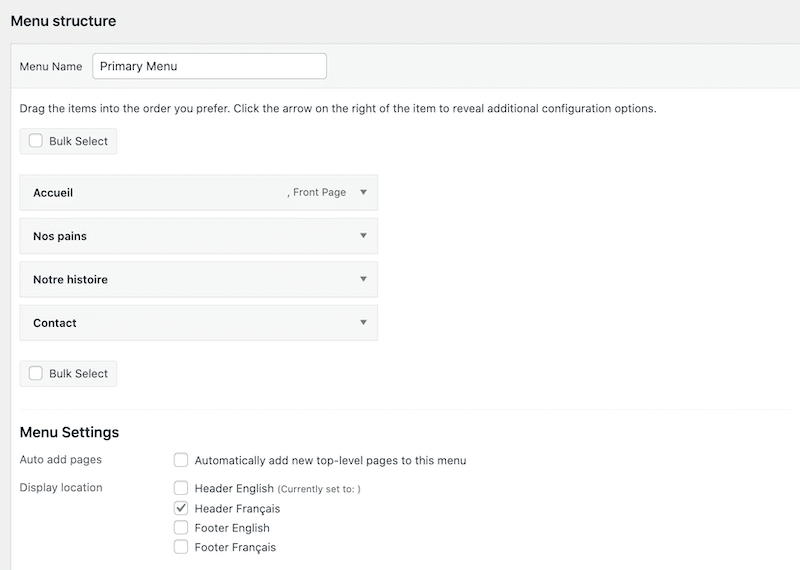Expand the Accueil menu item arrow
Screen dimensions: 800x570
coord(363,192)
